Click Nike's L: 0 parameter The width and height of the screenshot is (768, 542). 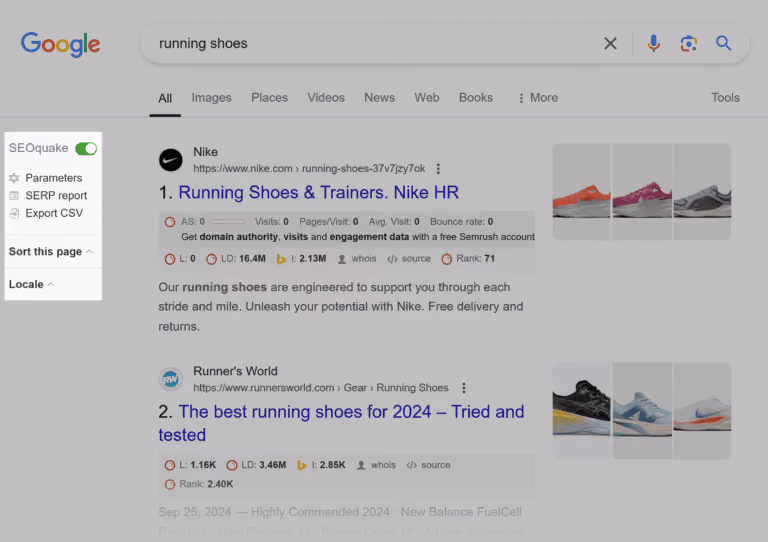click(x=180, y=259)
